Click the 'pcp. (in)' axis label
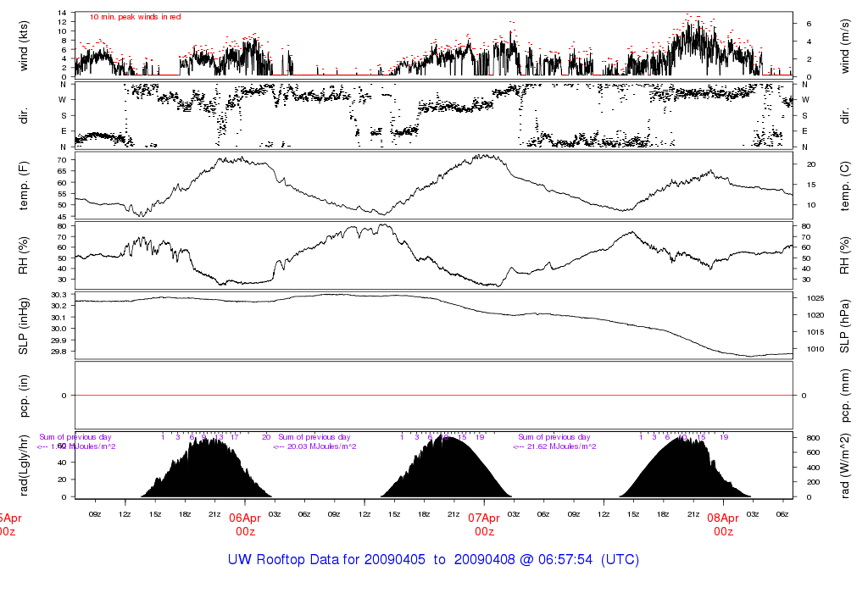 click(23, 396)
